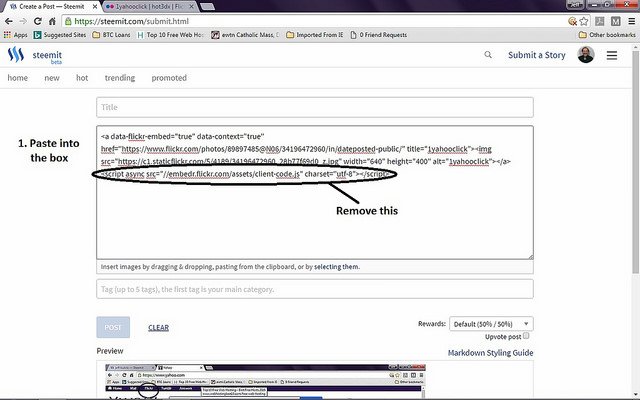
Task: Open the browser home page icon
Action: 52,21
